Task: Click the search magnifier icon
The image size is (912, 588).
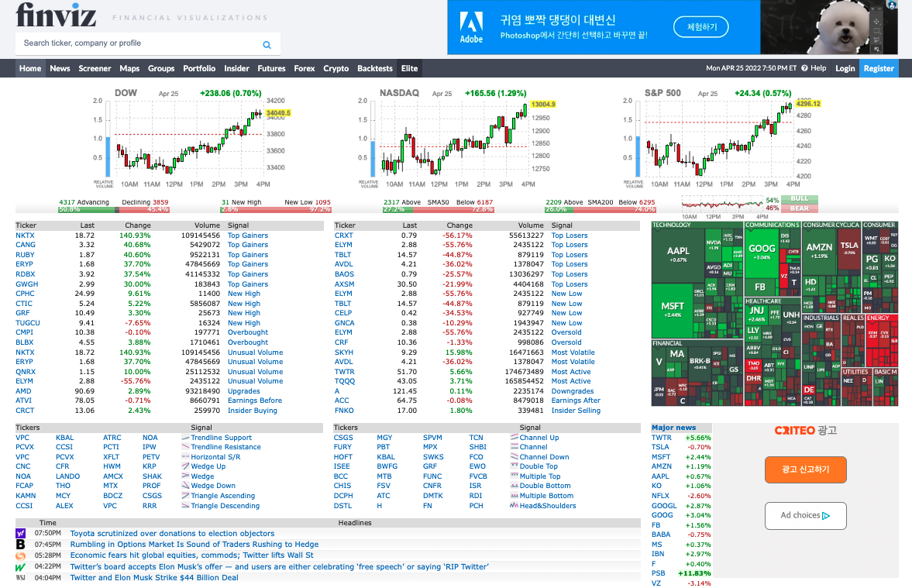Action: 267,45
